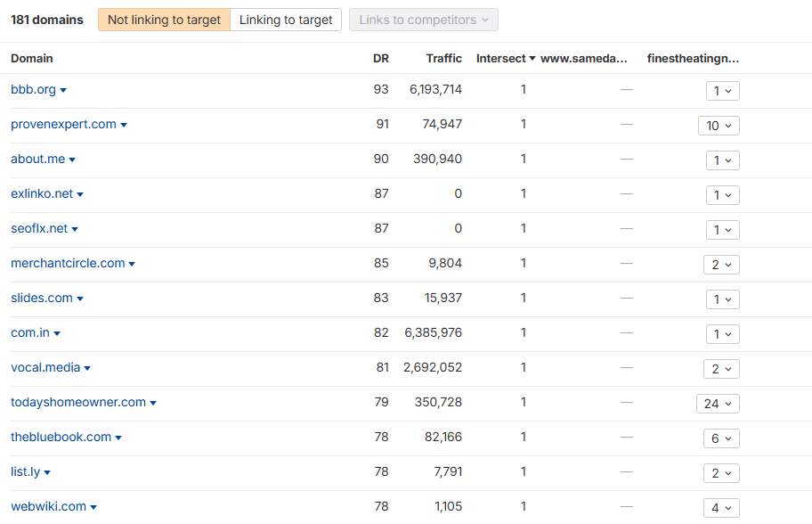This screenshot has height=524, width=812.
Task: Click the arrow icon next to vocal.media
Action: click(x=87, y=369)
